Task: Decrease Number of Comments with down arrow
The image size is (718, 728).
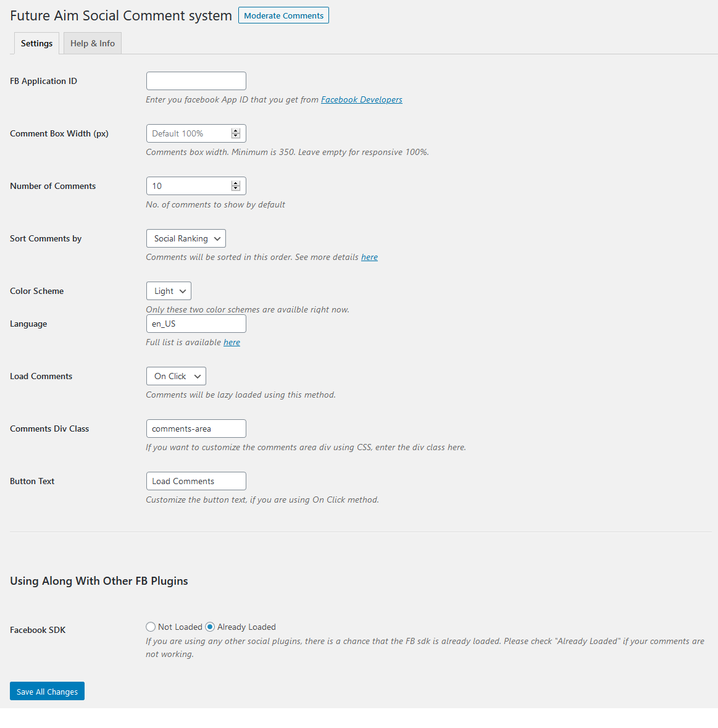Action: (236, 188)
